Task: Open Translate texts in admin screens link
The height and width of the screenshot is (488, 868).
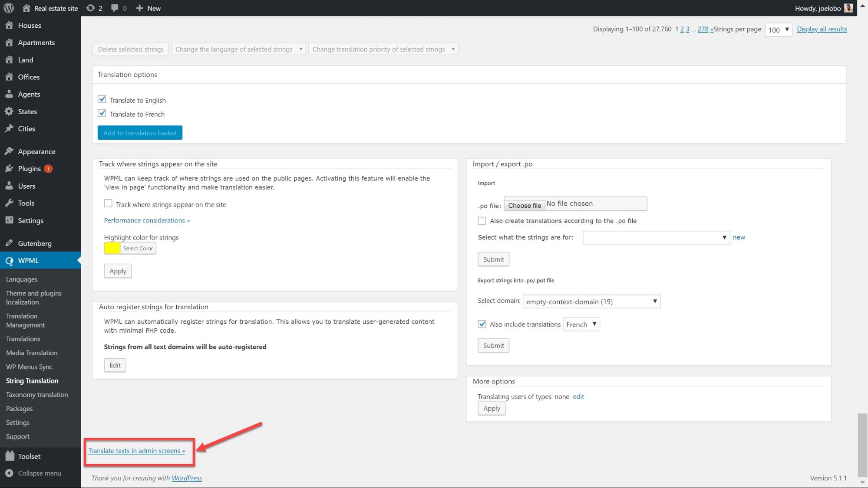Action: [x=136, y=451]
